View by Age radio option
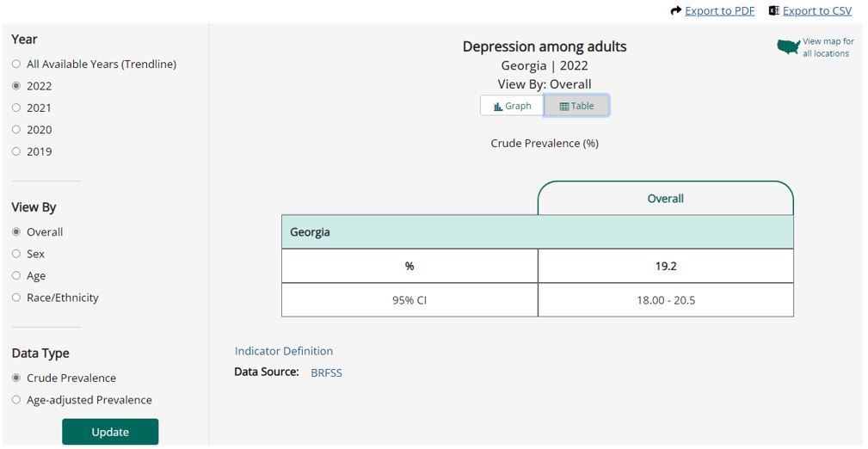 [16, 276]
